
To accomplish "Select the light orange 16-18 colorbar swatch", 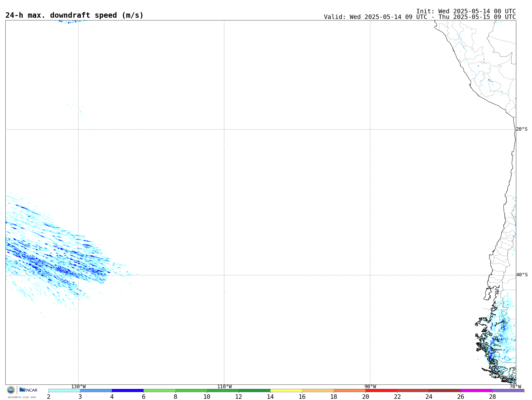I will click(x=318, y=391).
